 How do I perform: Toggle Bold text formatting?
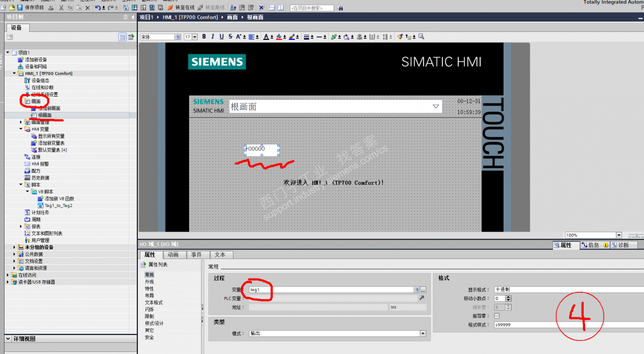click(x=204, y=37)
